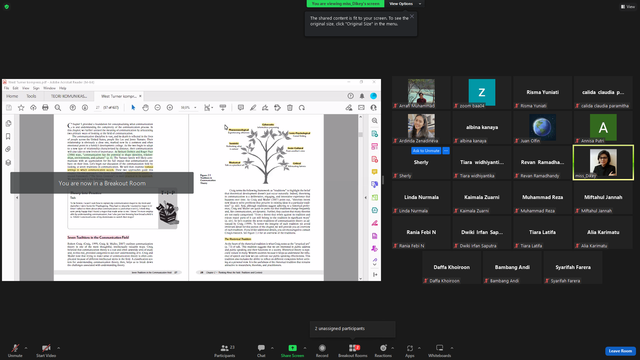Close the West Turner document tab

[x=140, y=96]
